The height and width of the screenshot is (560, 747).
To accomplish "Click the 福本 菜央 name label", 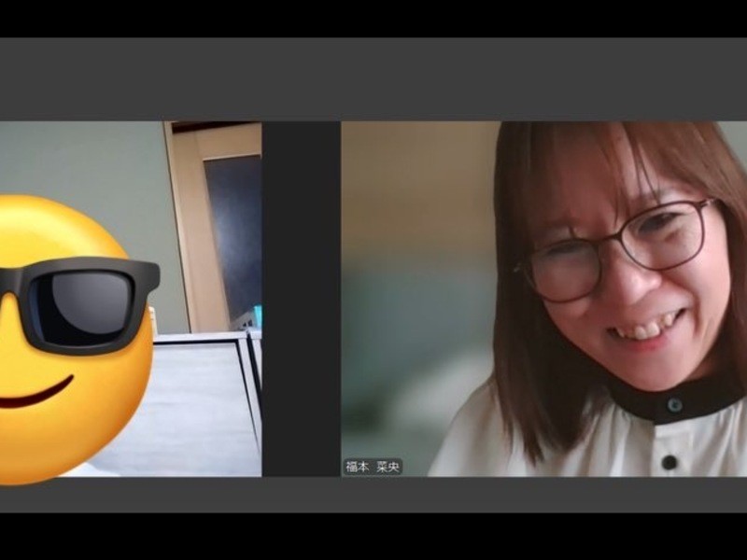I will coord(373,466).
